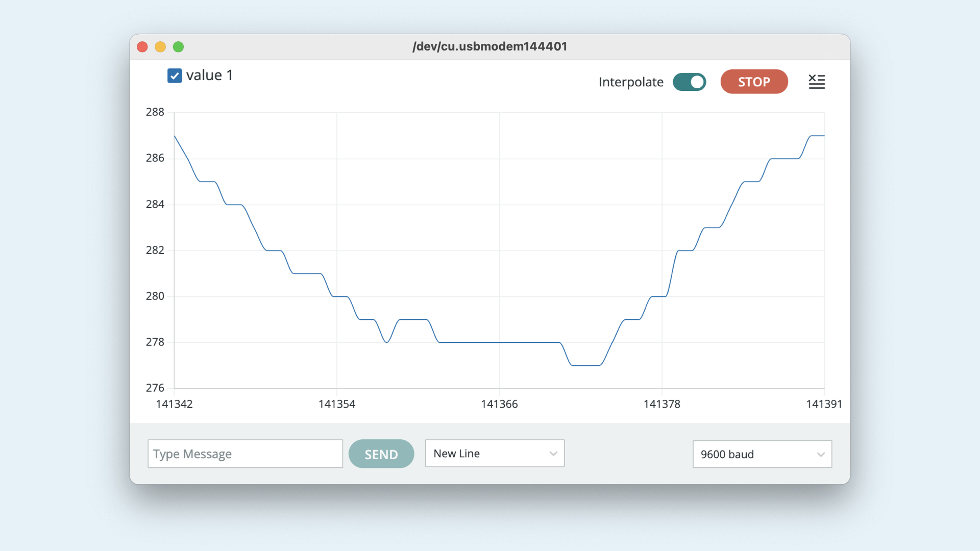Click x-axis label 141366

click(x=499, y=404)
